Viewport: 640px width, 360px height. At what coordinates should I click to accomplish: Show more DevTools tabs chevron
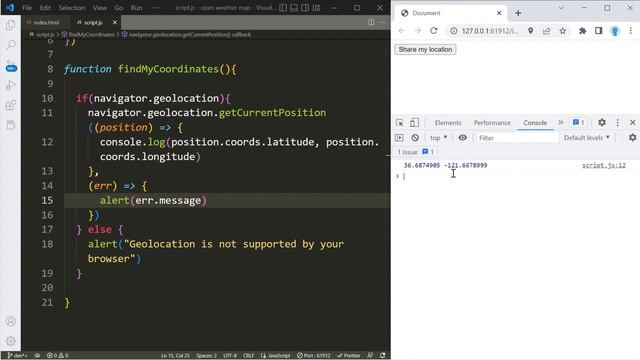[560, 122]
